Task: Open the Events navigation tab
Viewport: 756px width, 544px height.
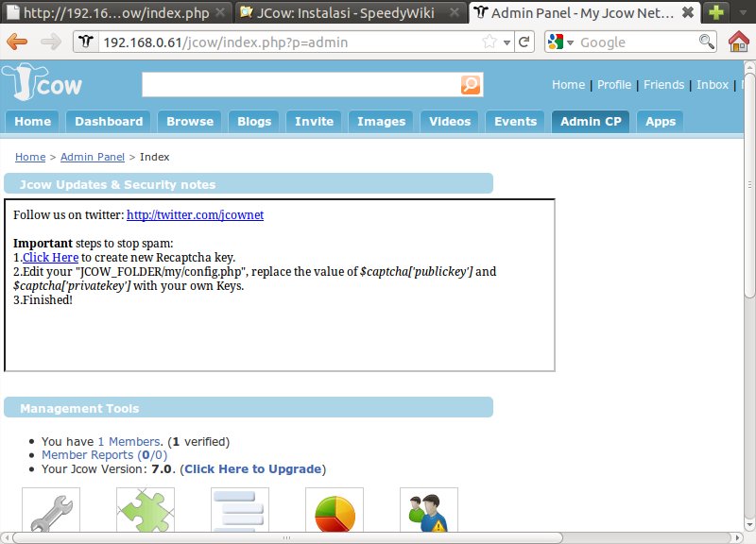Action: [x=515, y=122]
